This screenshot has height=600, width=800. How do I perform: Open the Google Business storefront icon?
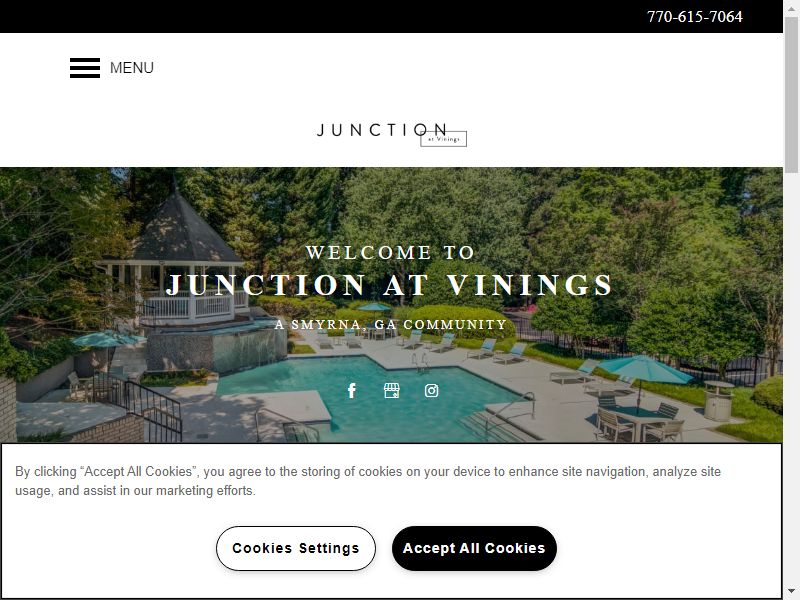tap(391, 391)
